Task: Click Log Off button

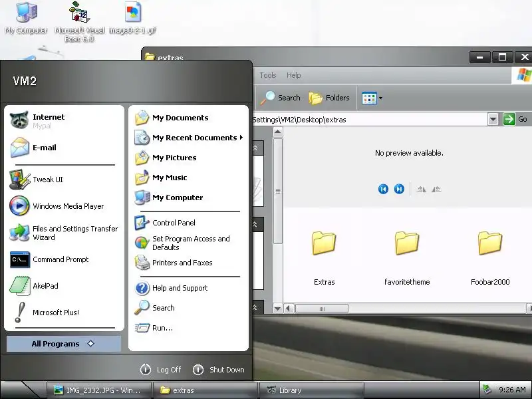Action: click(x=160, y=370)
